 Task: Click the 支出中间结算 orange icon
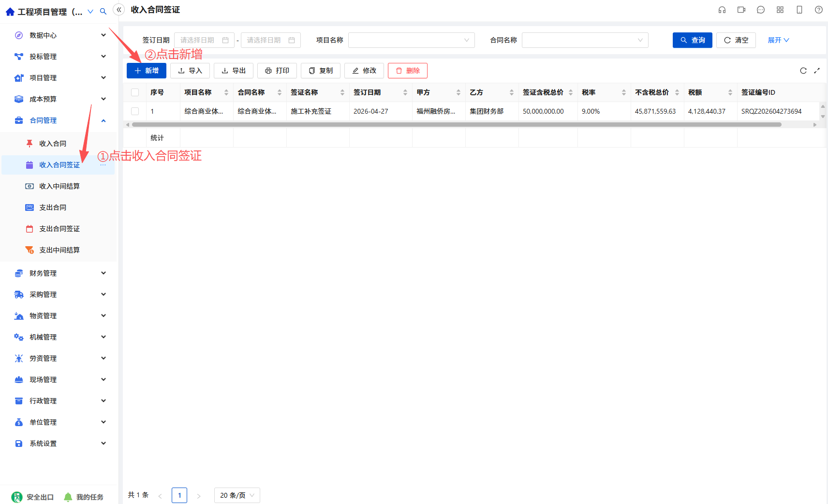(x=30, y=250)
